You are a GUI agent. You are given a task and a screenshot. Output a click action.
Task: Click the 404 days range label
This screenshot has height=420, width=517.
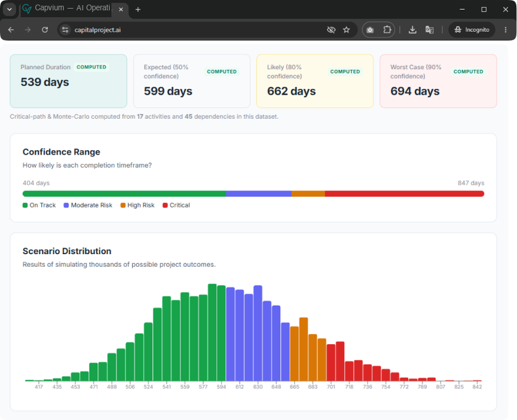click(x=36, y=183)
